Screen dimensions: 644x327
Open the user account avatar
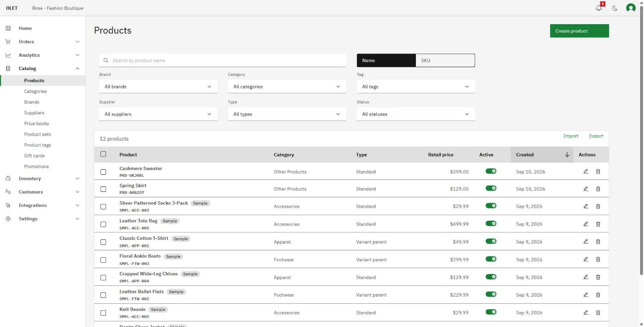(631, 8)
